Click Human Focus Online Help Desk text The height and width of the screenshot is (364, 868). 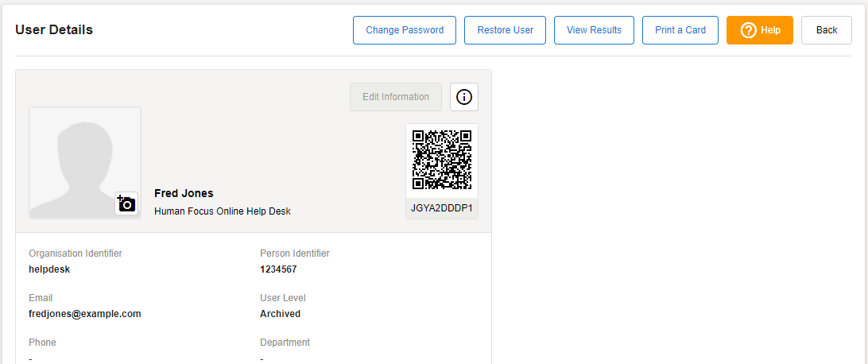[223, 211]
